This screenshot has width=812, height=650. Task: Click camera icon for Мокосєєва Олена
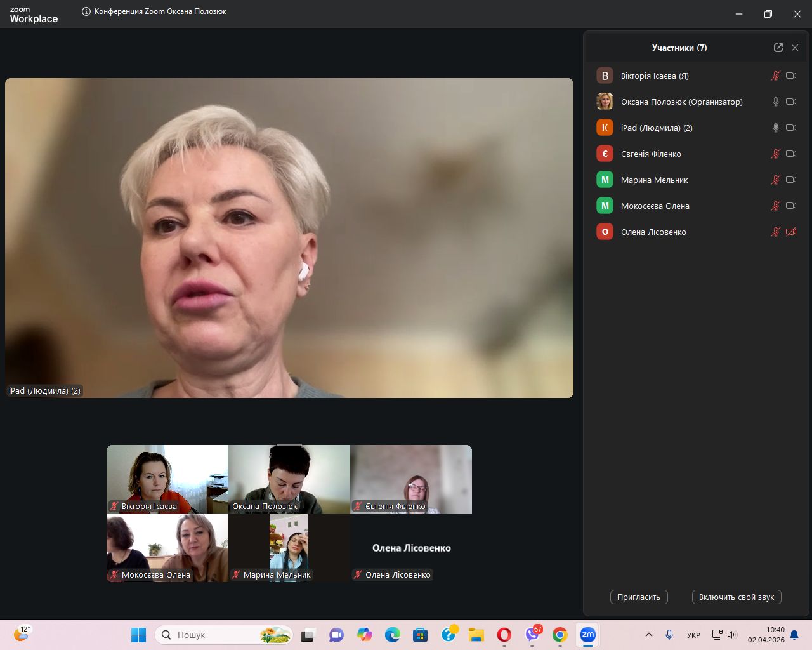791,206
